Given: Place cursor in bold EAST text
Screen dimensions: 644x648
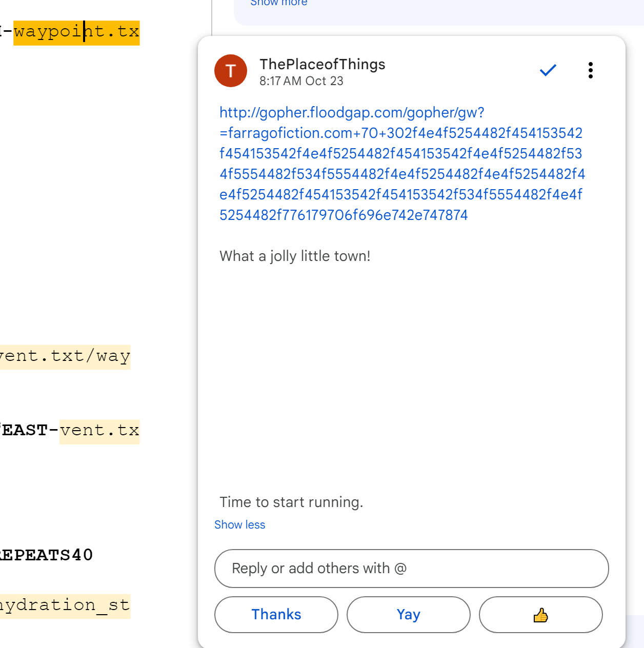Looking at the screenshot, I should [x=25, y=431].
